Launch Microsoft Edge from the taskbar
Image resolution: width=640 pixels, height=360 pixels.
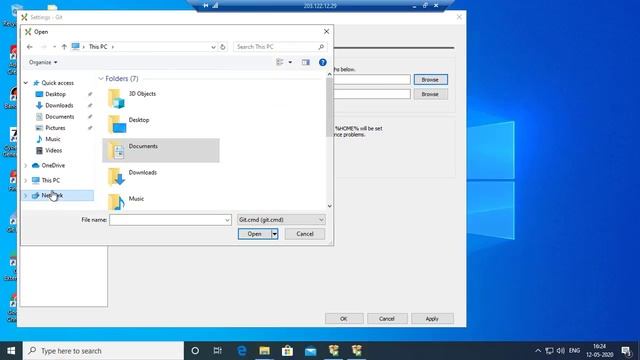click(x=242, y=351)
